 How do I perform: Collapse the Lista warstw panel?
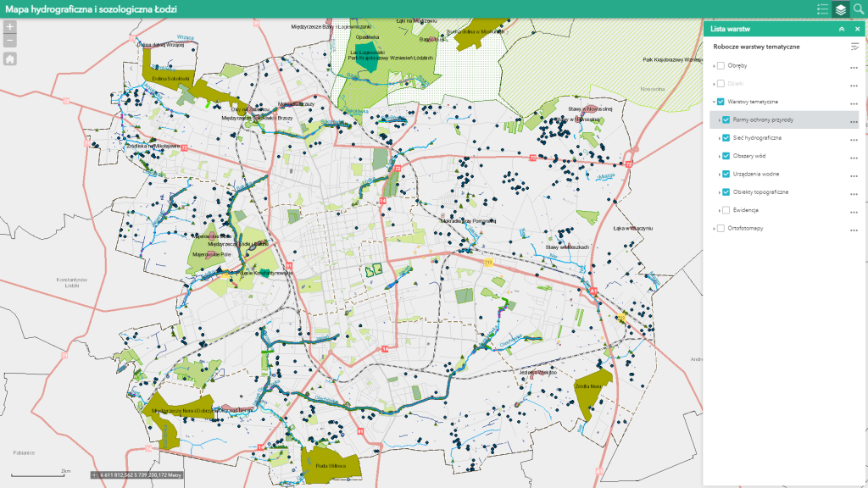[842, 29]
